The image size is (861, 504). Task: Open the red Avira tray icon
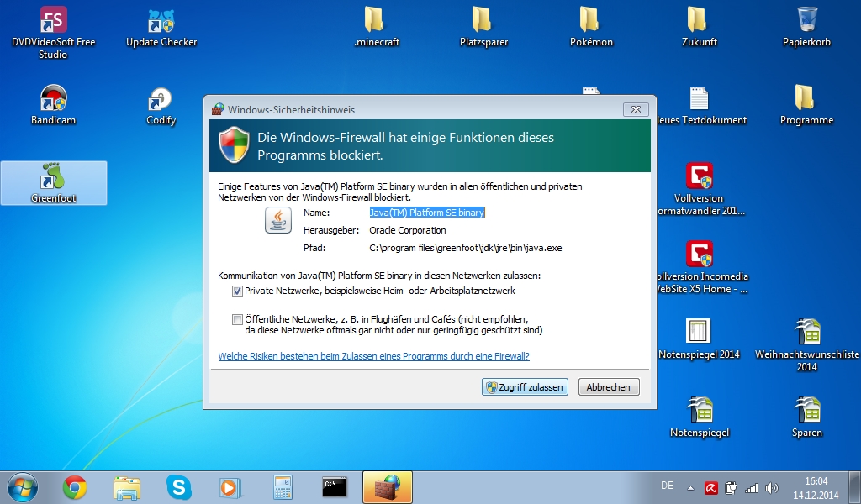click(711, 487)
